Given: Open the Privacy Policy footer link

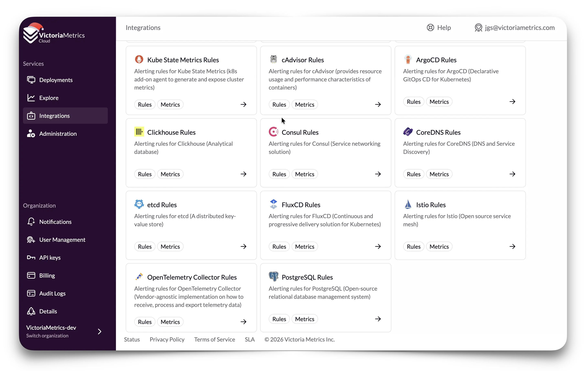Looking at the screenshot, I should click(167, 339).
